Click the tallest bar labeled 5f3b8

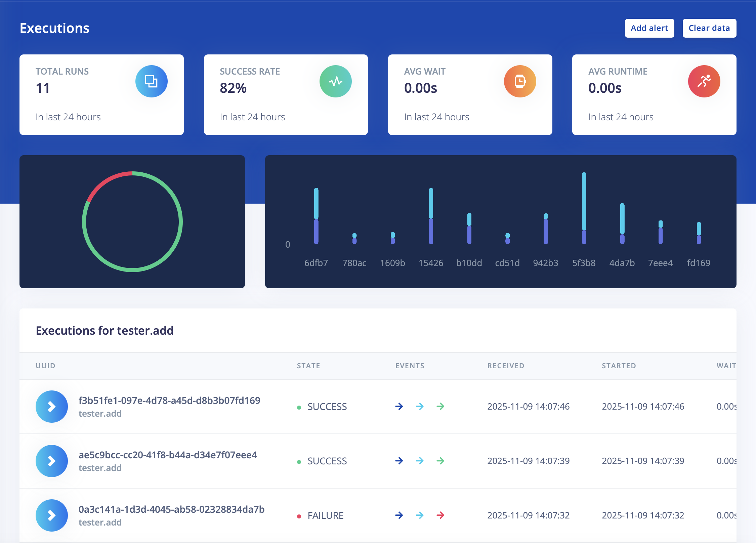point(584,208)
